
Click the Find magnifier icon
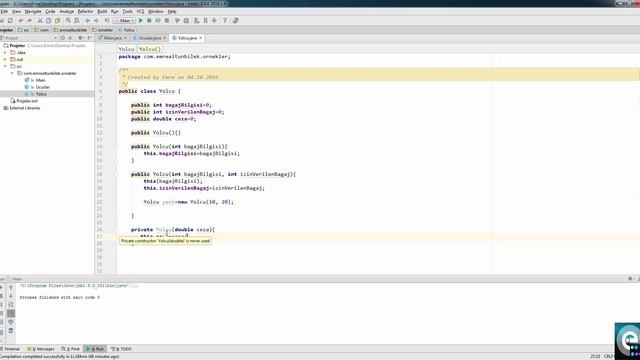68,20
